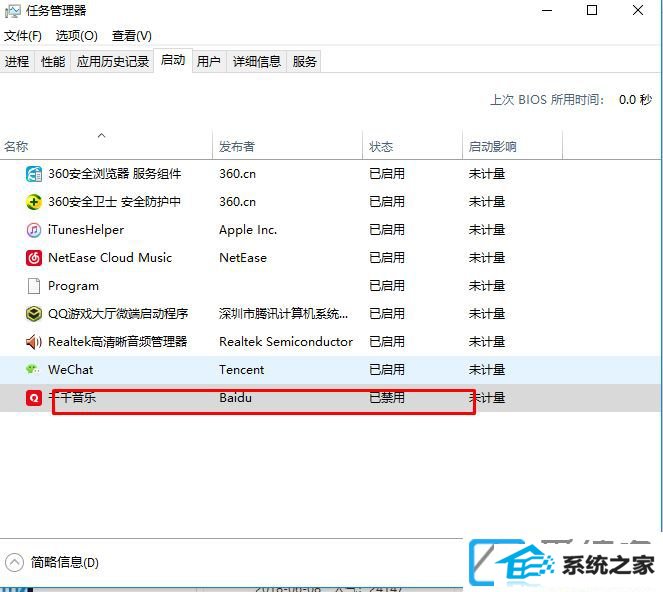Select the NetEase Cloud Music row name
The height and width of the screenshot is (592, 663).
click(110, 258)
